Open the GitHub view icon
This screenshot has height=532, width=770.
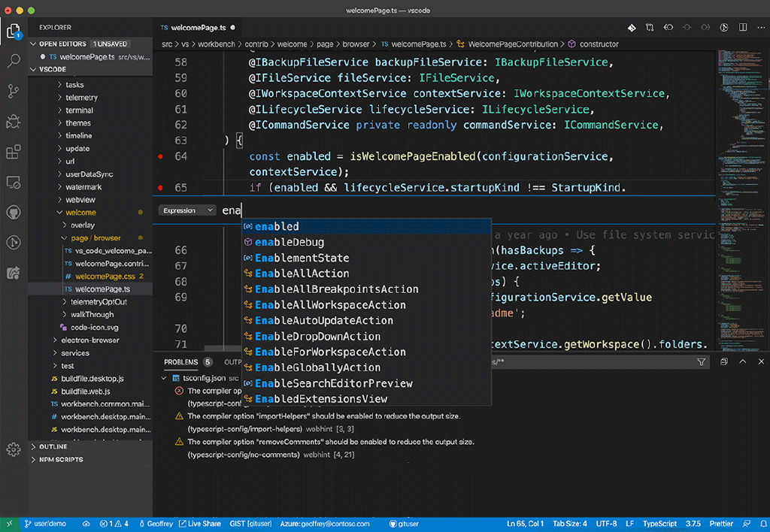[14, 213]
